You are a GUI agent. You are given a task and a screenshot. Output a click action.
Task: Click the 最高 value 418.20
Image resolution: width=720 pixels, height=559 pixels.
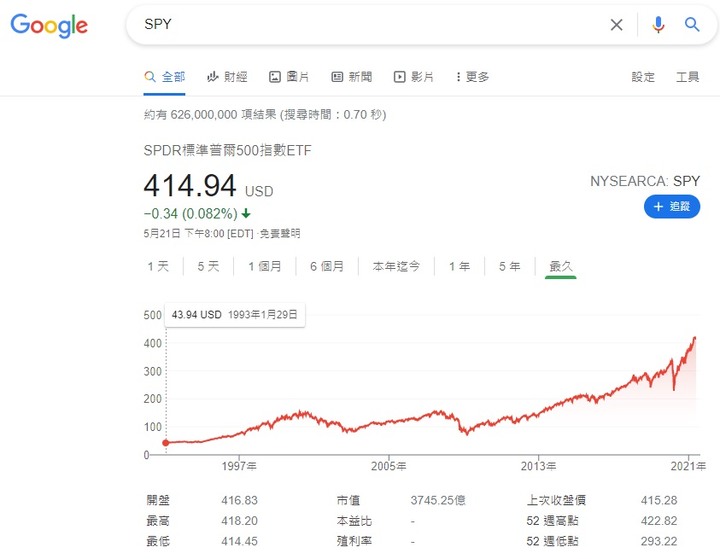click(x=239, y=521)
